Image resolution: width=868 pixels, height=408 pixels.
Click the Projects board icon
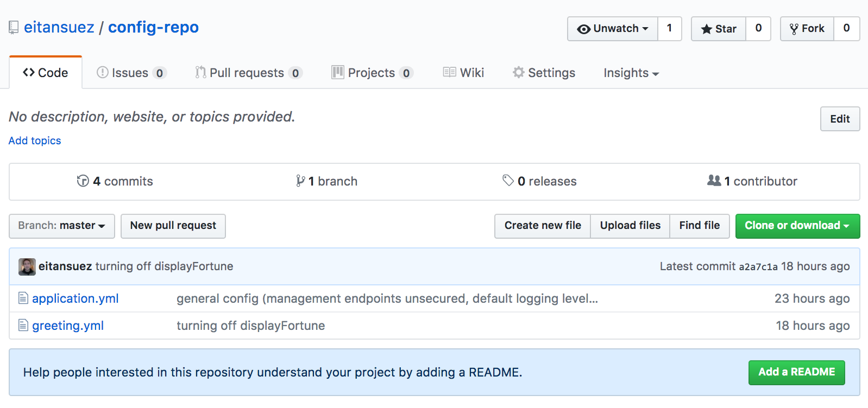[x=337, y=72]
